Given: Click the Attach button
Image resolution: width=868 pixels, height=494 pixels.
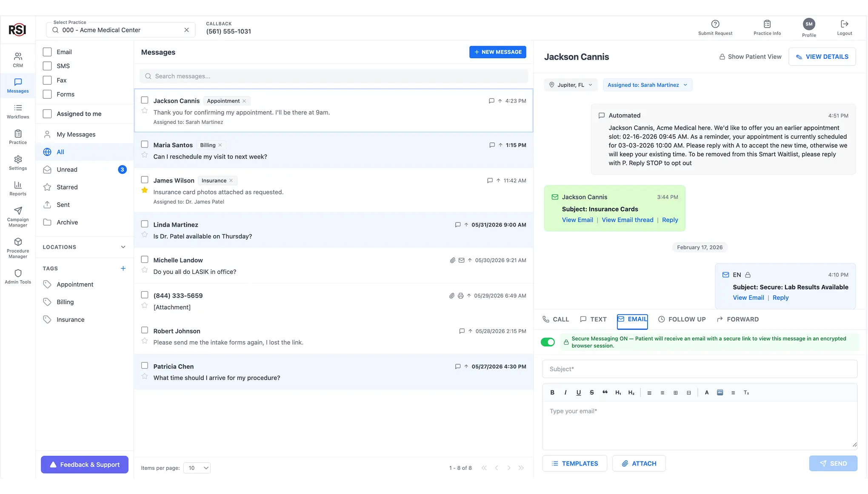Looking at the screenshot, I should pos(639,463).
